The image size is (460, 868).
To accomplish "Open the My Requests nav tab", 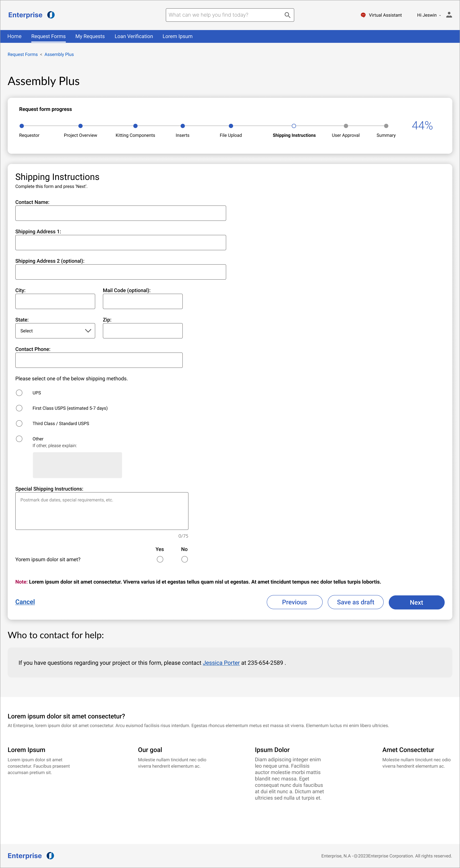I will [x=90, y=36].
